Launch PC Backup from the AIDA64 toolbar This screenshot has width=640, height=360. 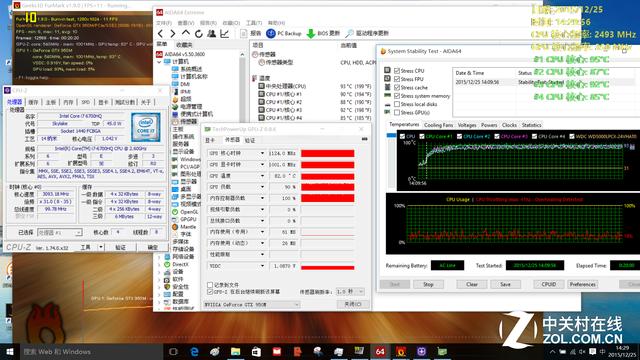click(284, 33)
